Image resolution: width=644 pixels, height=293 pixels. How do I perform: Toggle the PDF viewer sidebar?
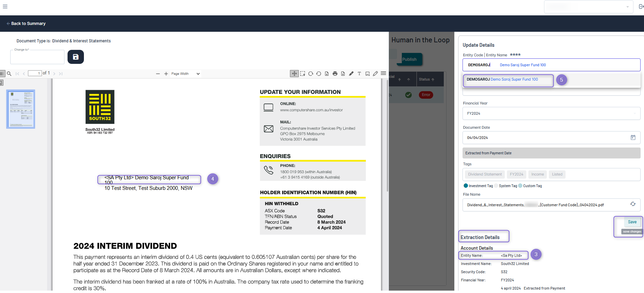point(2,73)
